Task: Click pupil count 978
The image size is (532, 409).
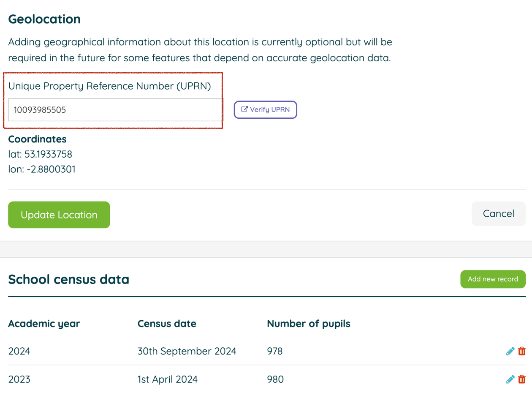Action: 275,351
